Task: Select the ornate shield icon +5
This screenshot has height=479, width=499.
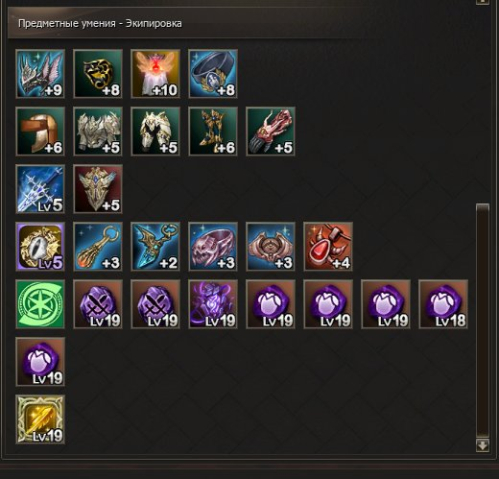Action: tap(98, 189)
